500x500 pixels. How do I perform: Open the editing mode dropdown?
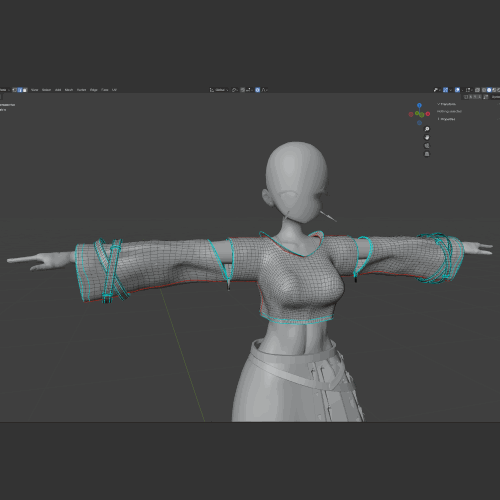4,90
